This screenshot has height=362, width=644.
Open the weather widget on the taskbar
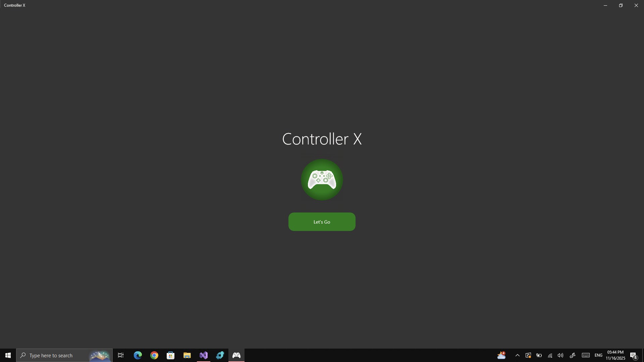[501, 355]
